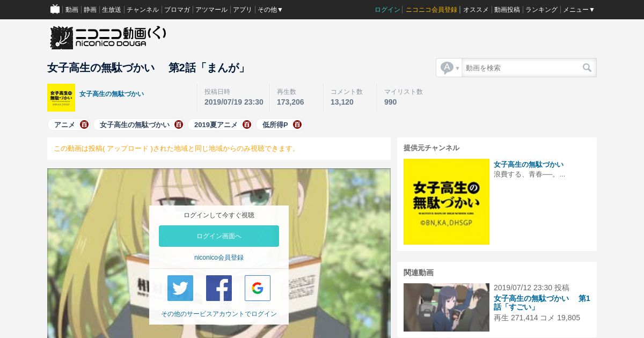Click the 関連動画 heading
The width and height of the screenshot is (644, 338).
[419, 272]
